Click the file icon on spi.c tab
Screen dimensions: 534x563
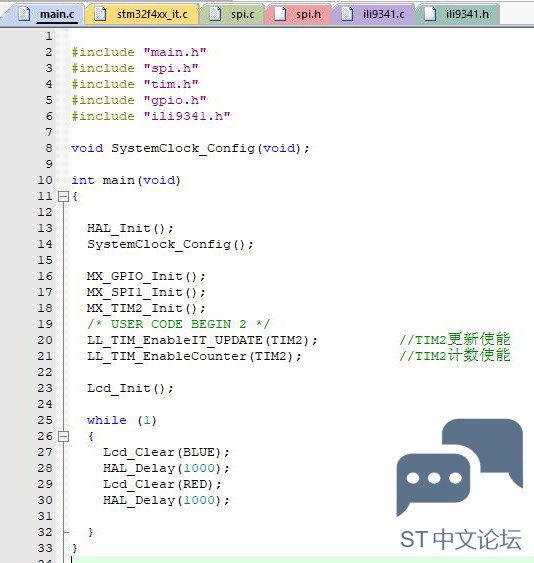click(x=215, y=14)
